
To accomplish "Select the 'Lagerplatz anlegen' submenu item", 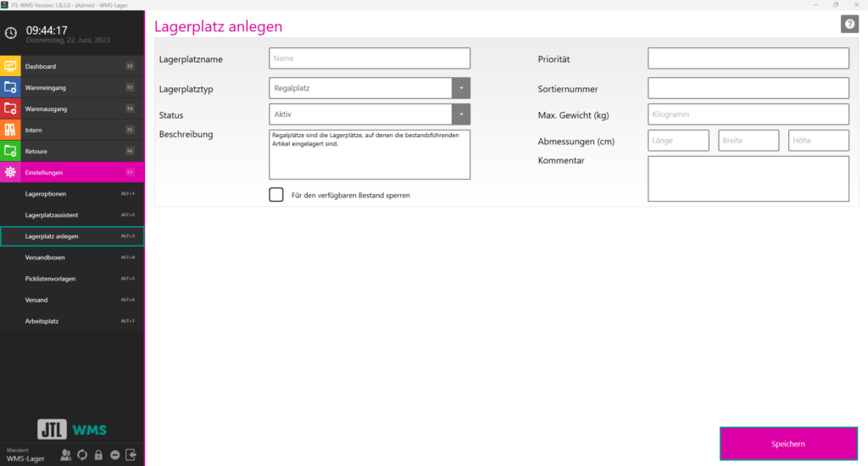I will tap(72, 236).
